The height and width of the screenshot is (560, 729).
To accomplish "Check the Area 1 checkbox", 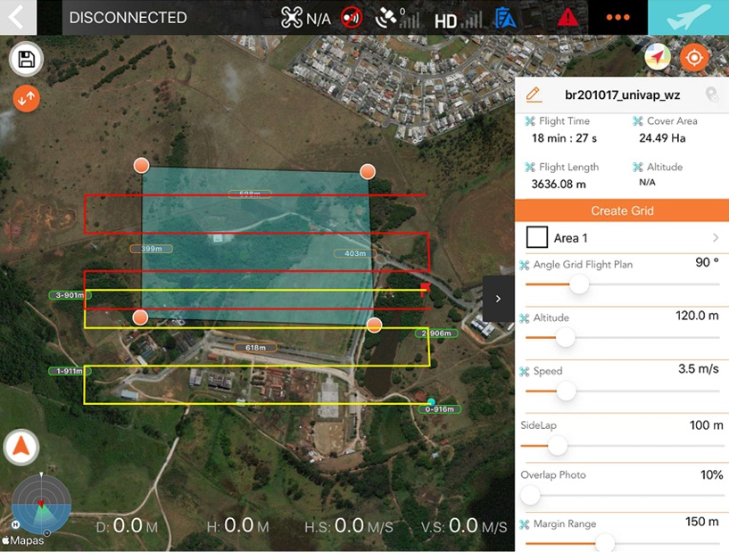I will (x=537, y=238).
